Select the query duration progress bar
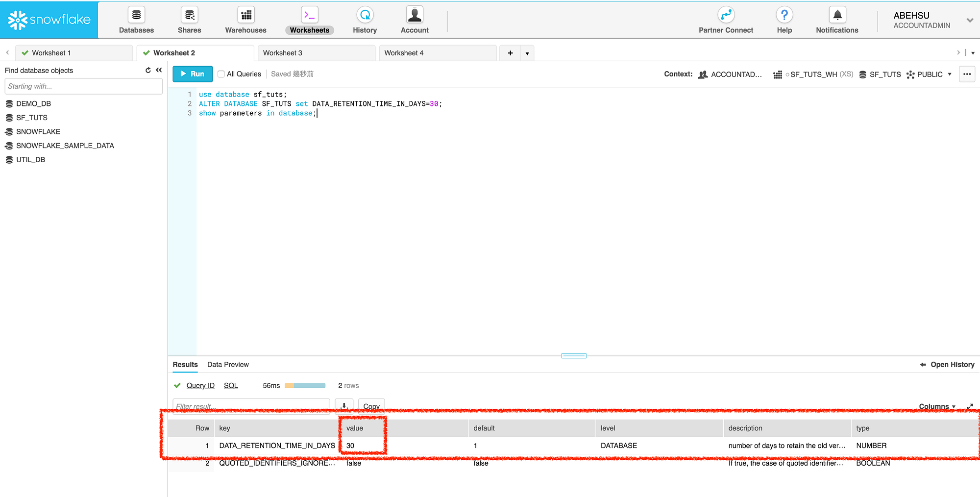The width and height of the screenshot is (980, 497). click(305, 386)
